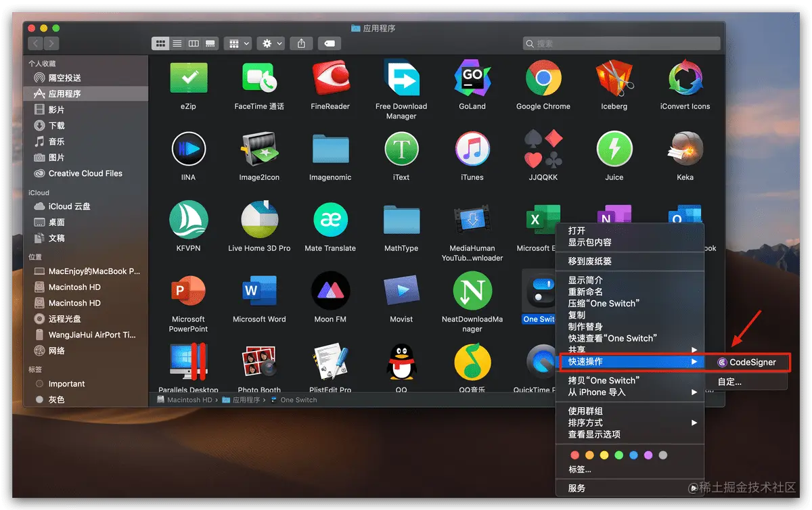Select the NeatDownloadManager icon
This screenshot has height=510, width=812.
point(472,292)
